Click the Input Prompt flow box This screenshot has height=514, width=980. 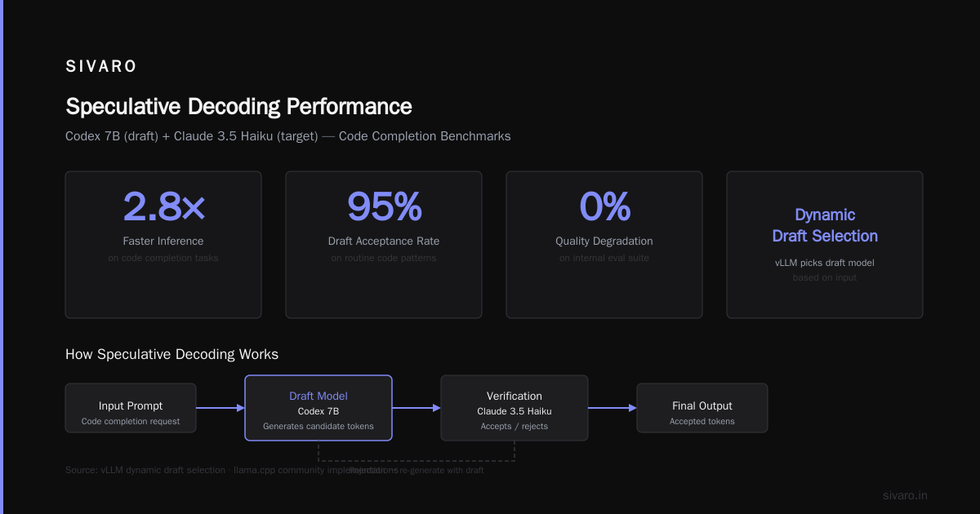click(131, 408)
